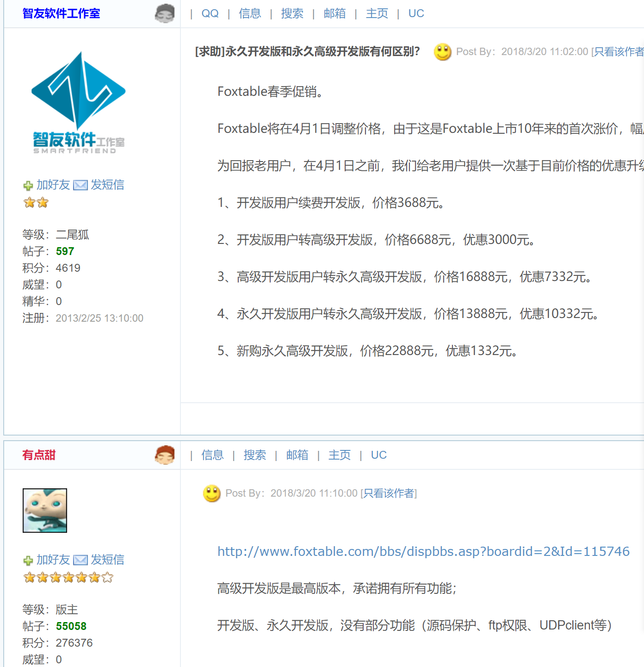
Task: Click the smiley face icon in the first post header
Action: [x=443, y=52]
